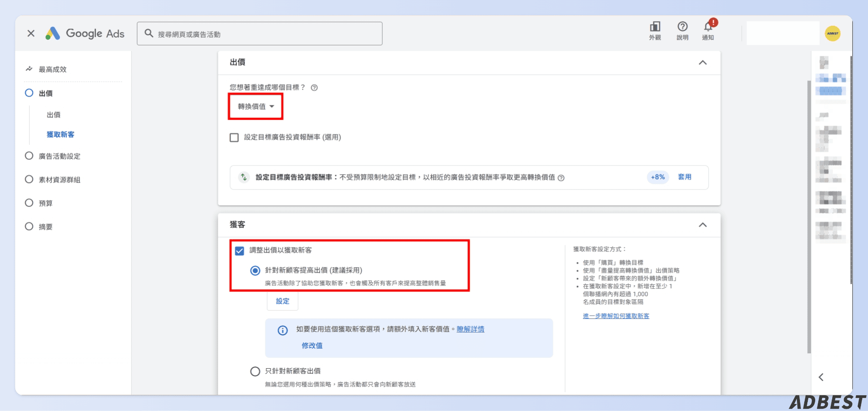Click the search magnifier icon

coord(149,33)
